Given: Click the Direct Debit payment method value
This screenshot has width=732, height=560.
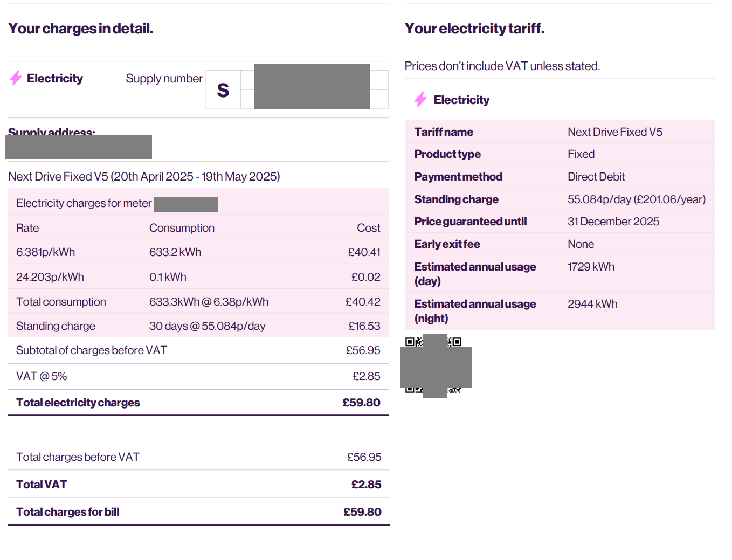Looking at the screenshot, I should click(x=596, y=177).
